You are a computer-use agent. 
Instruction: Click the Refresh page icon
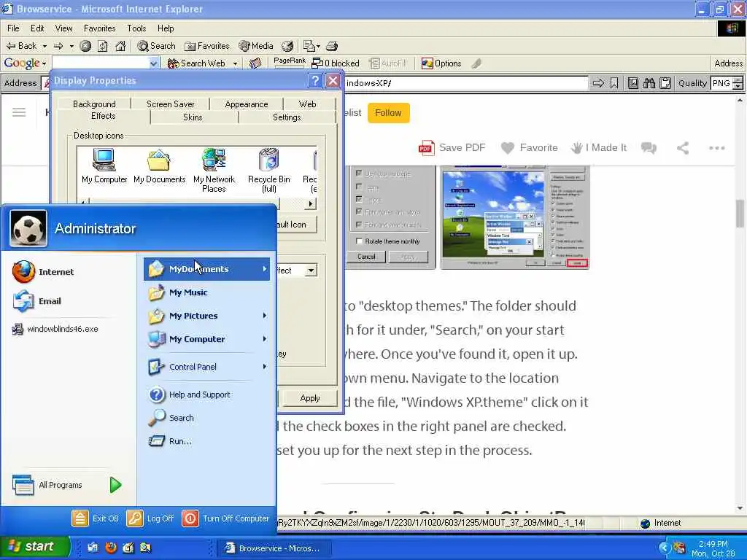(103, 46)
